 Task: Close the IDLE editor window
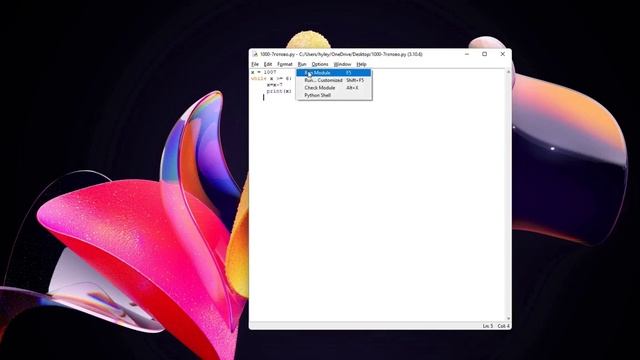point(502,54)
